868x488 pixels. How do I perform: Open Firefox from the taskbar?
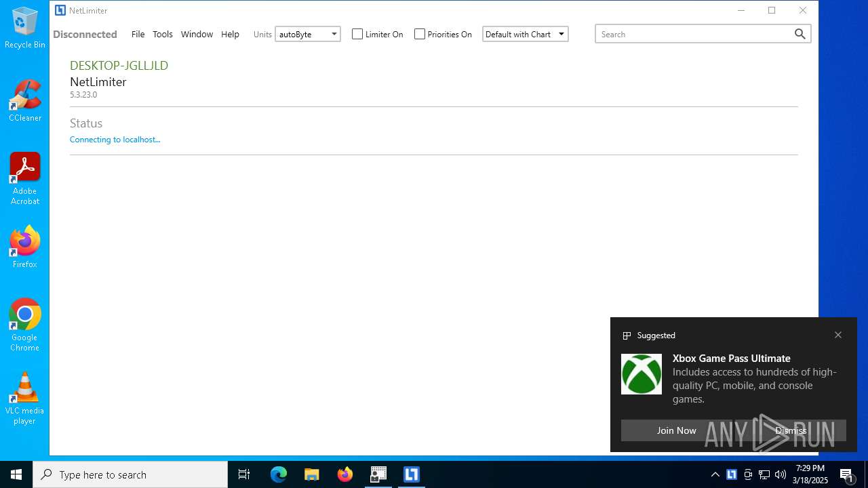pos(345,474)
